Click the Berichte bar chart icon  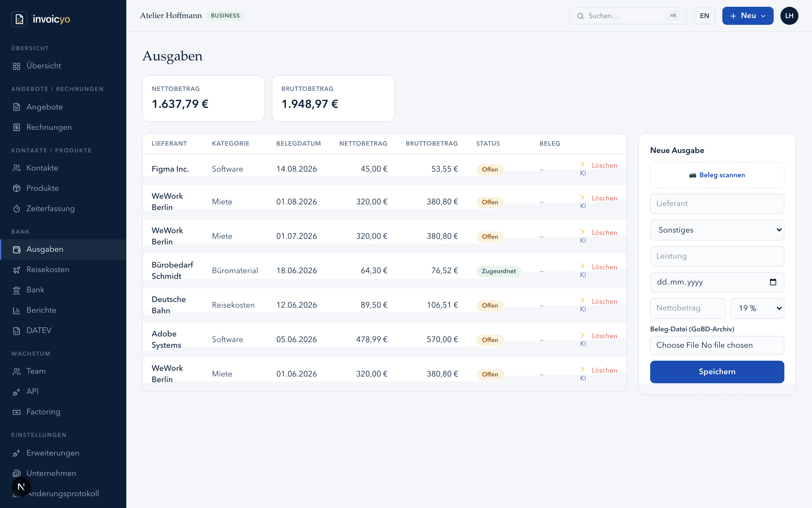pyautogui.click(x=17, y=310)
